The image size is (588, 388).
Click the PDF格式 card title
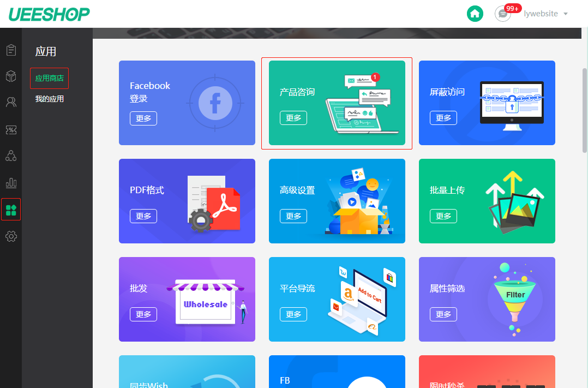[x=147, y=190]
